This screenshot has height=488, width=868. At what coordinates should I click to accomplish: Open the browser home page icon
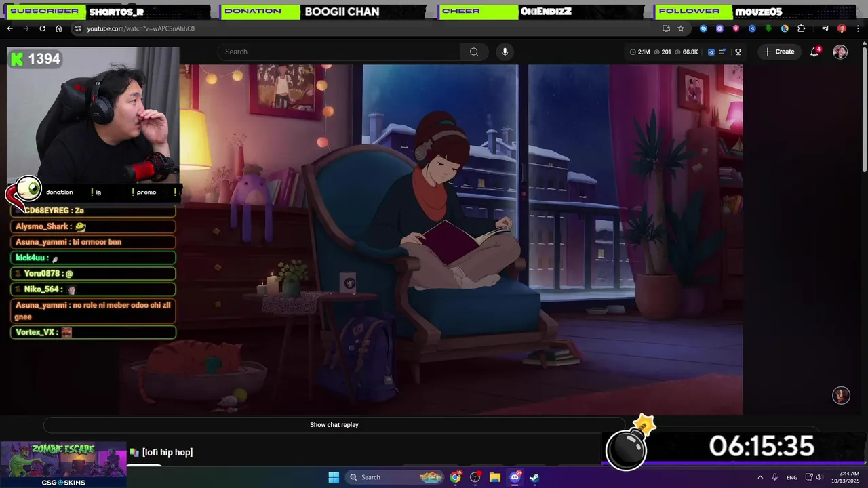pos(58,28)
